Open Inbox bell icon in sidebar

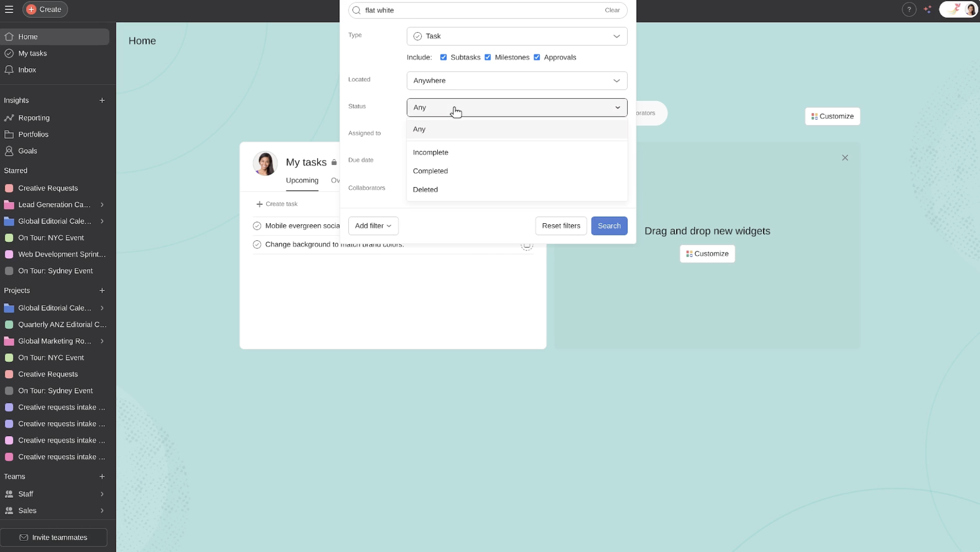click(x=9, y=70)
